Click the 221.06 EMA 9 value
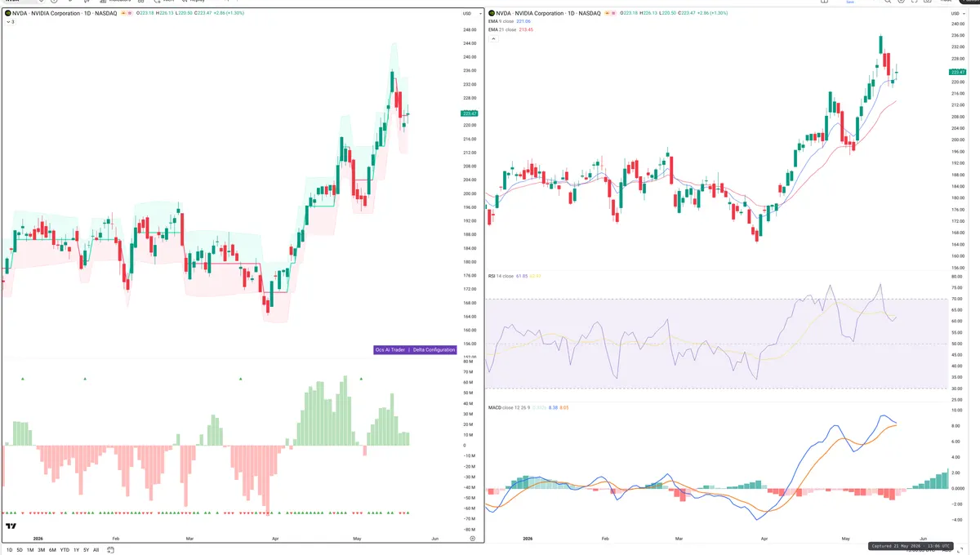 tap(524, 21)
